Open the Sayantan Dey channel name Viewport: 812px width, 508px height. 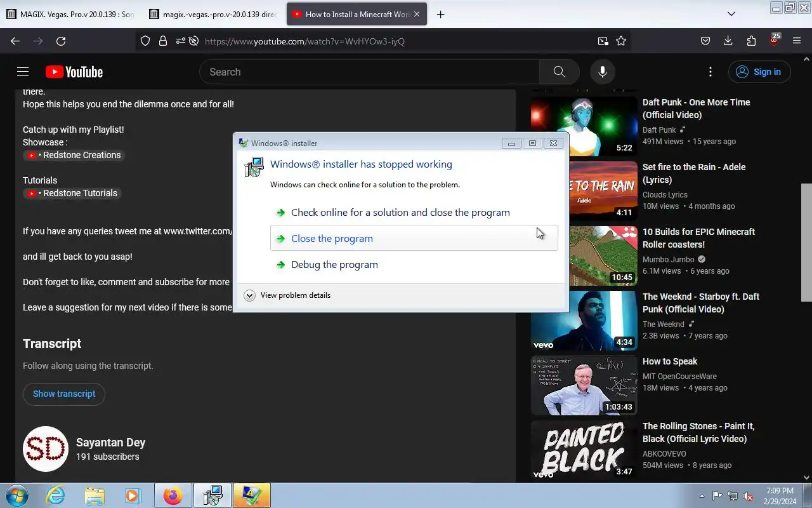tap(110, 443)
